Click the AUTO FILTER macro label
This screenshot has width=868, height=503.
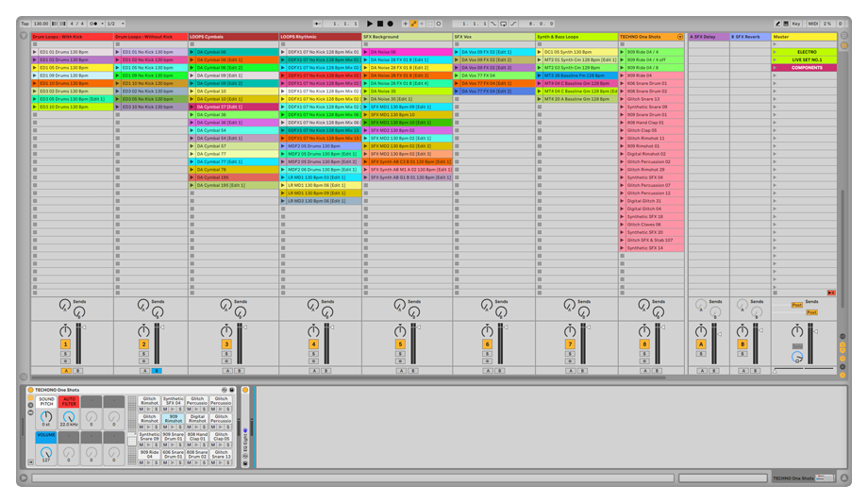pos(69,401)
